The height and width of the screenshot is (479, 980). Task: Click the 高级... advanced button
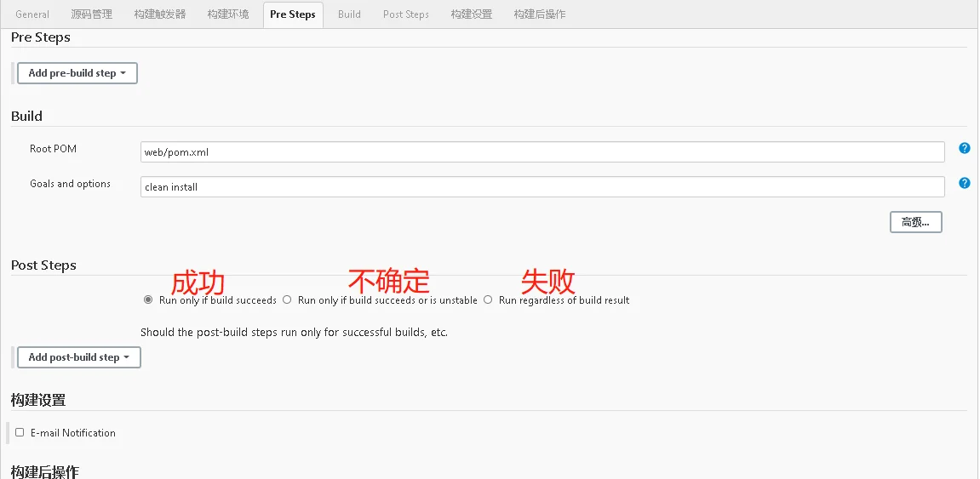(x=915, y=222)
